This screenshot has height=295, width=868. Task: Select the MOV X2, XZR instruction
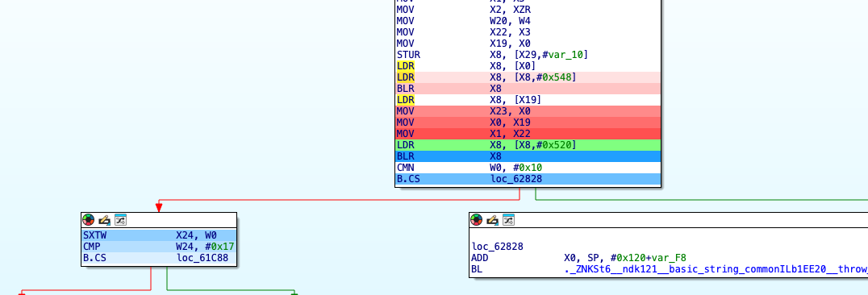point(528,9)
